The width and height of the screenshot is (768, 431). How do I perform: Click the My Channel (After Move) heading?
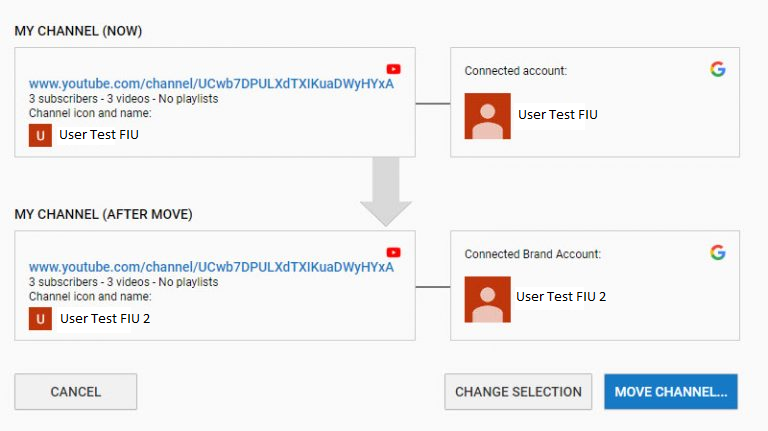click(x=103, y=215)
